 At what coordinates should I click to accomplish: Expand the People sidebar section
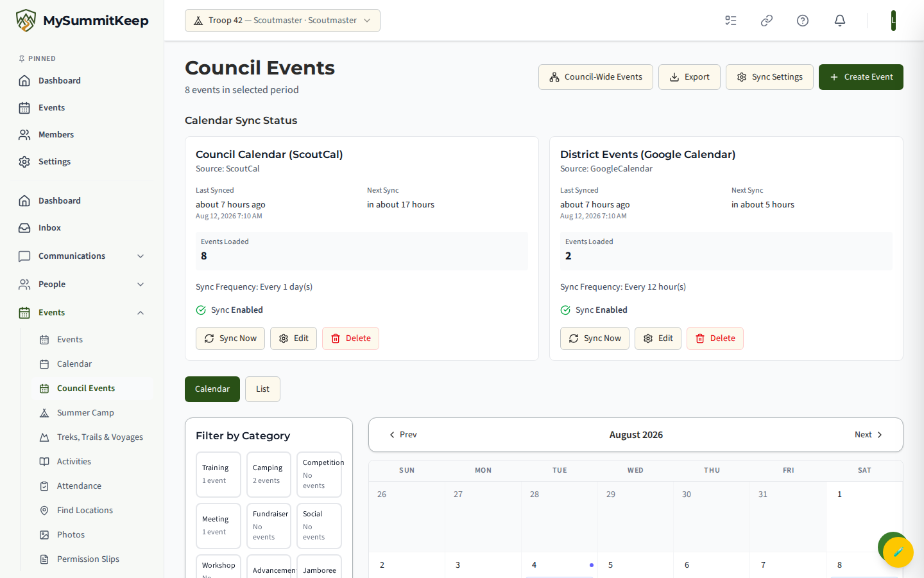coord(82,285)
